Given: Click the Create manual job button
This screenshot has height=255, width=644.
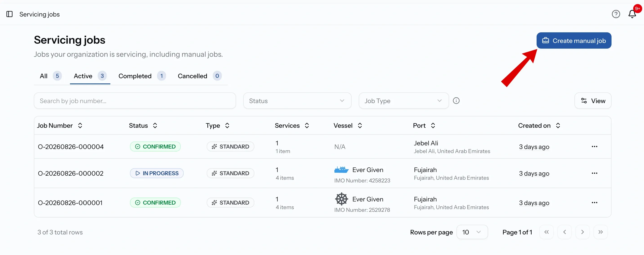Looking at the screenshot, I should [x=574, y=40].
